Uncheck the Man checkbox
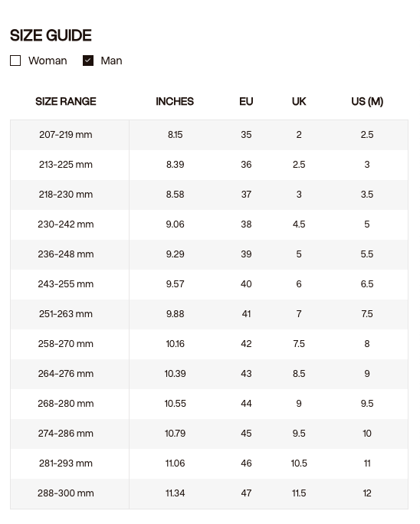This screenshot has height=524, width=420. (88, 61)
